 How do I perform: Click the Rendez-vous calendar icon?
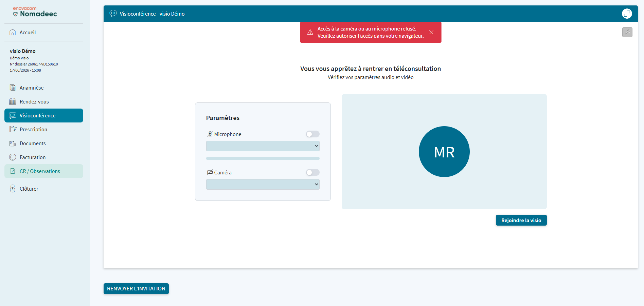13,101
